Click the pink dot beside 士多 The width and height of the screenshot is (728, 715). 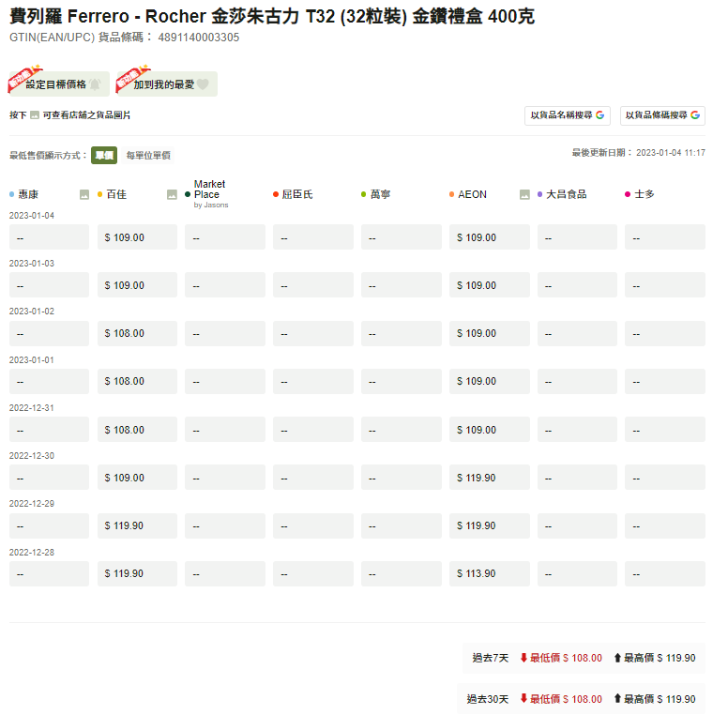[x=628, y=194]
